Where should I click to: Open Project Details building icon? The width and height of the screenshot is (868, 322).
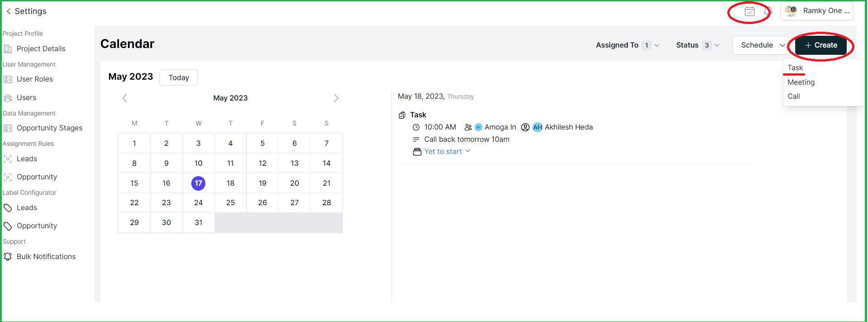click(8, 49)
